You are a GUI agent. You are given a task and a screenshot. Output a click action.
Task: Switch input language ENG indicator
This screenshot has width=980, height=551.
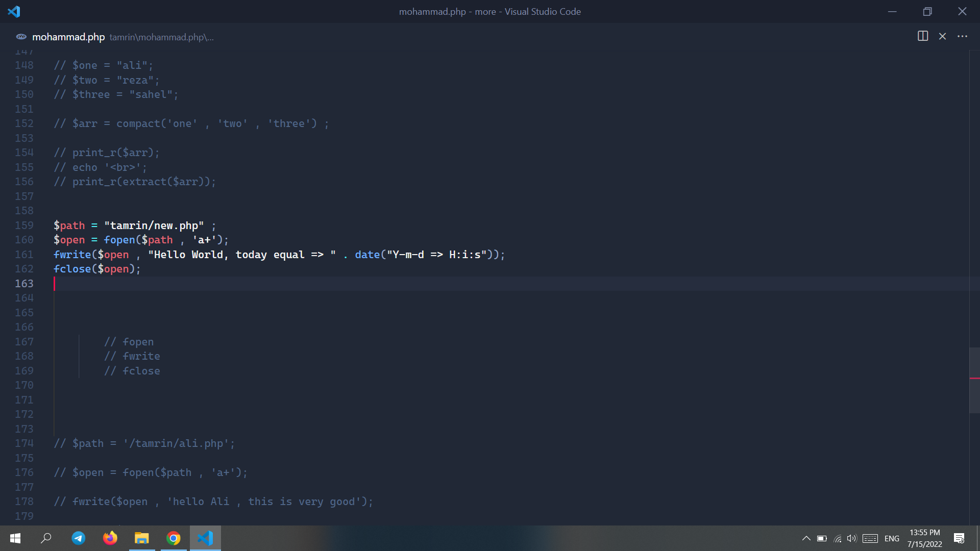892,538
